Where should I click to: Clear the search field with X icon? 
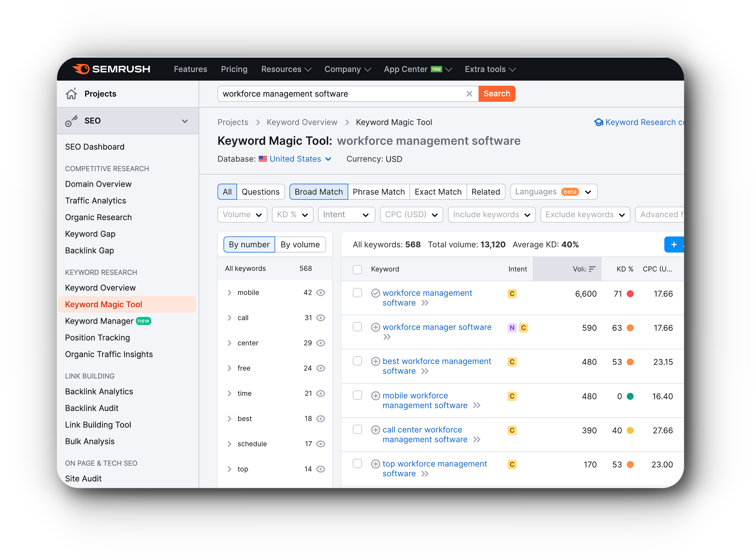(x=469, y=94)
